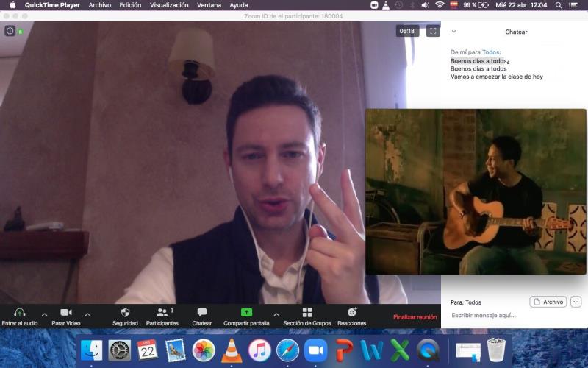Open the chat panel chevron dropdown
Viewport: 588px width, 368px height.
[453, 32]
